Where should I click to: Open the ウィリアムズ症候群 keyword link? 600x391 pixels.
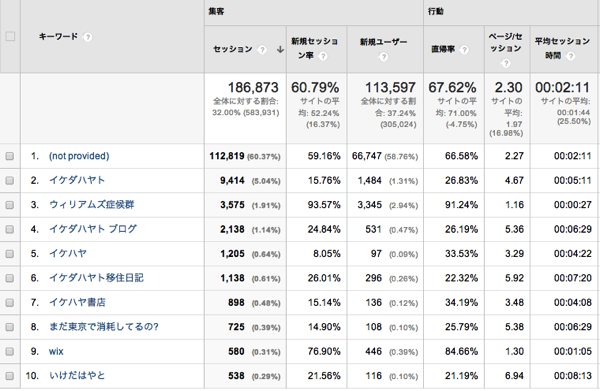(92, 205)
